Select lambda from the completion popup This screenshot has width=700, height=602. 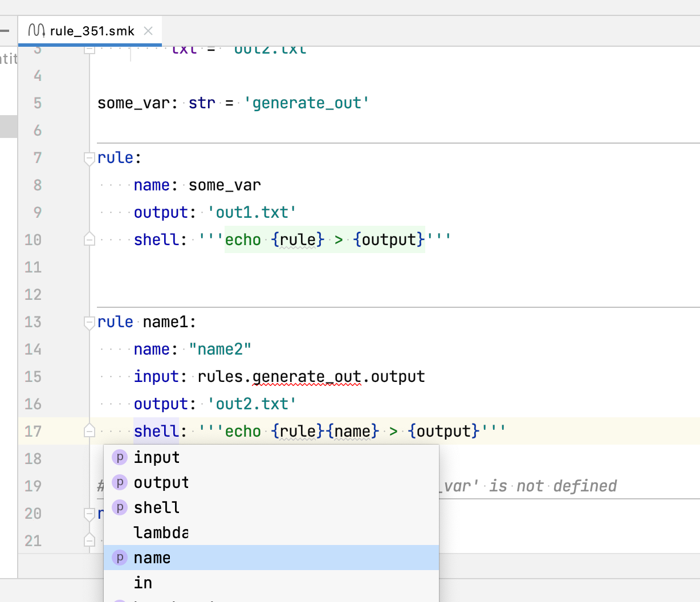pos(160,532)
